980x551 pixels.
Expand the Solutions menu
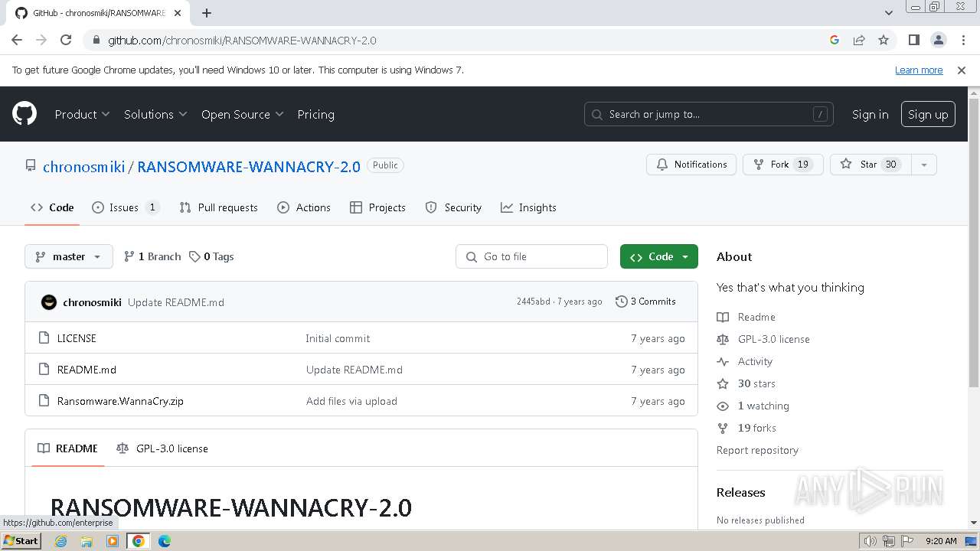coord(155,114)
